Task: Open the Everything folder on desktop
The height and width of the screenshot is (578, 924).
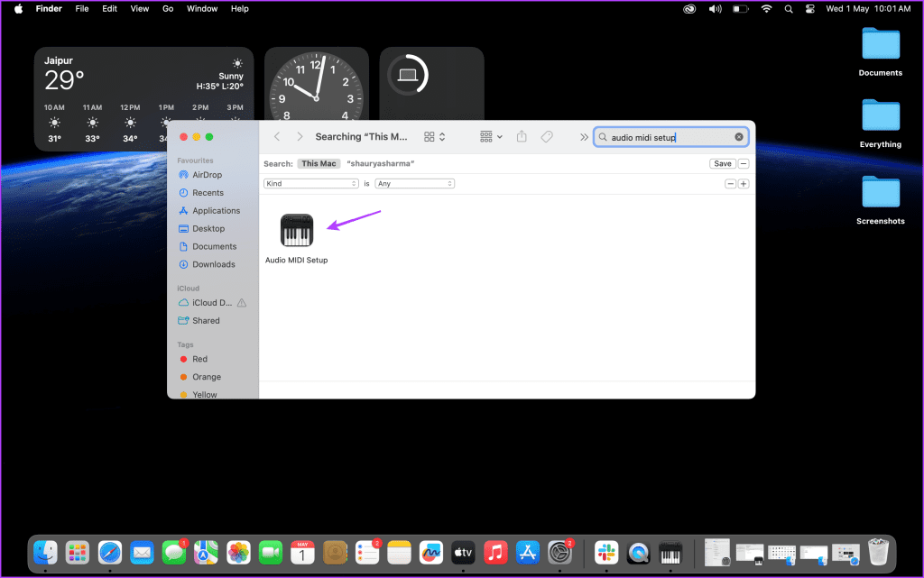Action: tap(881, 124)
